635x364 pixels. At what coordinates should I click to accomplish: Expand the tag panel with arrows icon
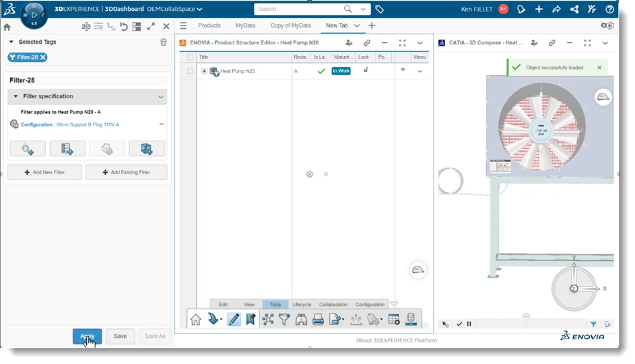(151, 27)
